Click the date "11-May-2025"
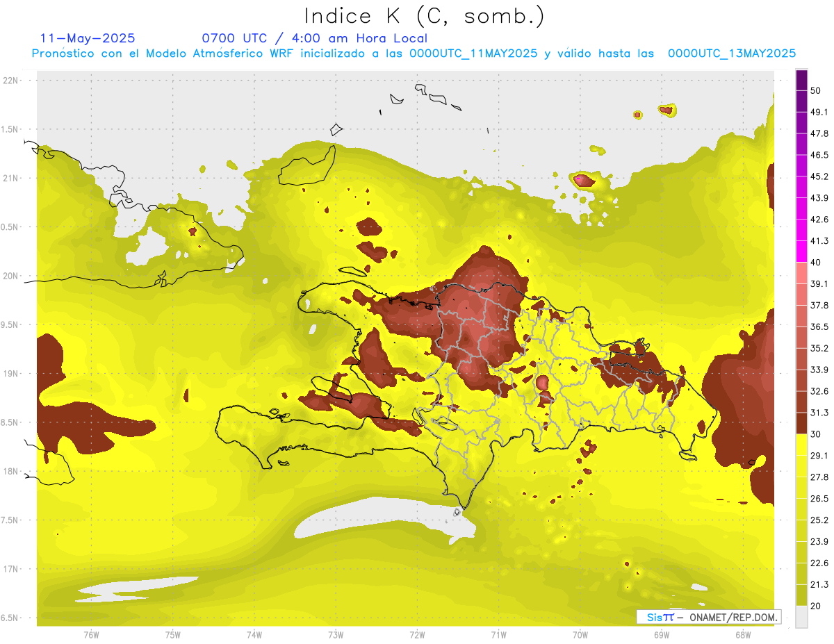Image resolution: width=834 pixels, height=644 pixels. 88,38
